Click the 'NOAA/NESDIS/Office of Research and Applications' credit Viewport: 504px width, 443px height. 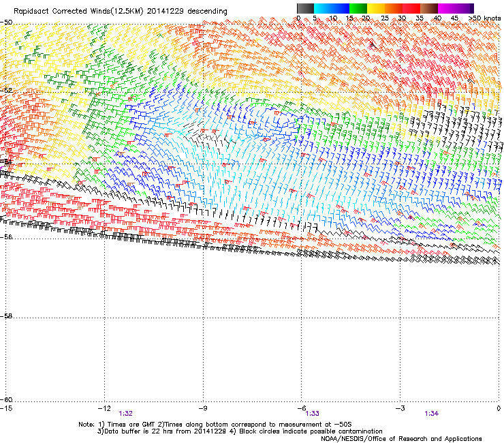401,438
